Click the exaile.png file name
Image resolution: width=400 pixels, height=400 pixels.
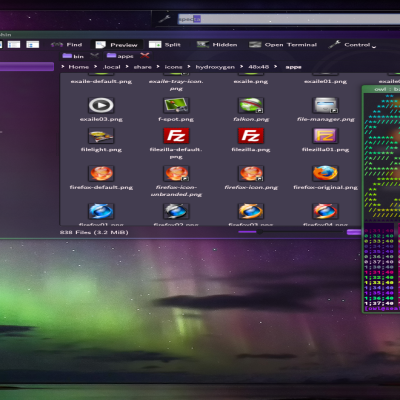pyautogui.click(x=251, y=81)
